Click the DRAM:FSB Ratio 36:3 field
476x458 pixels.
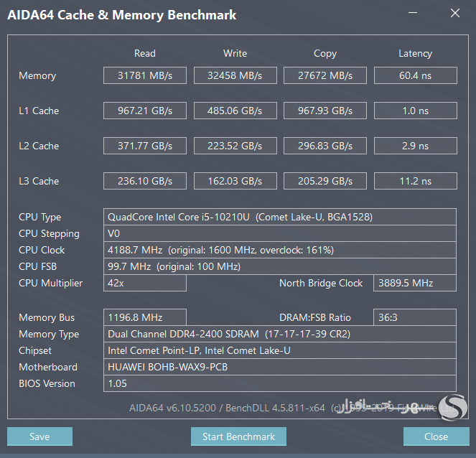[x=415, y=317]
